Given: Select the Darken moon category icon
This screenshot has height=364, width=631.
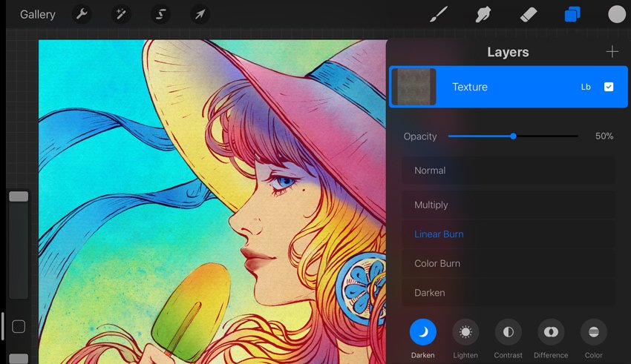Looking at the screenshot, I should [422, 332].
